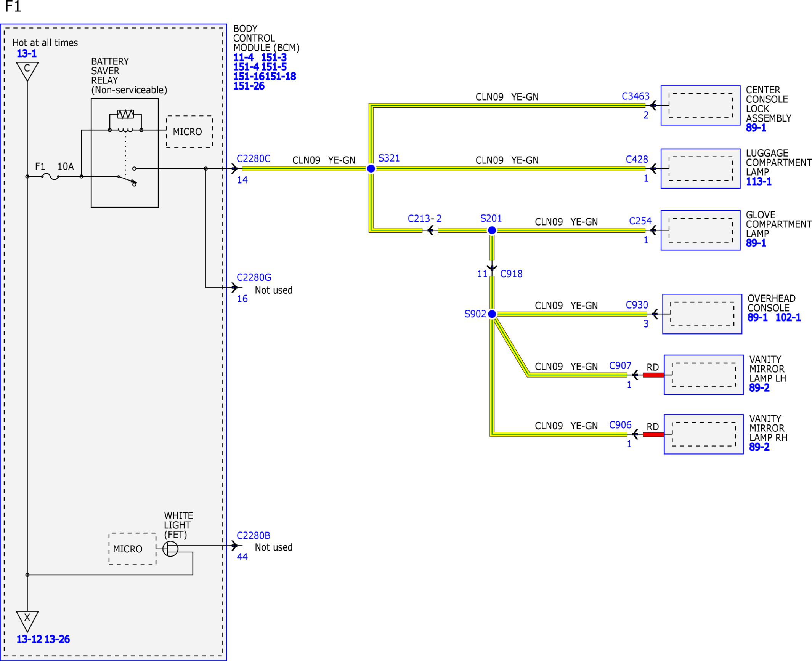Click connector label C907
This screenshot has width=812, height=661.
(620, 366)
